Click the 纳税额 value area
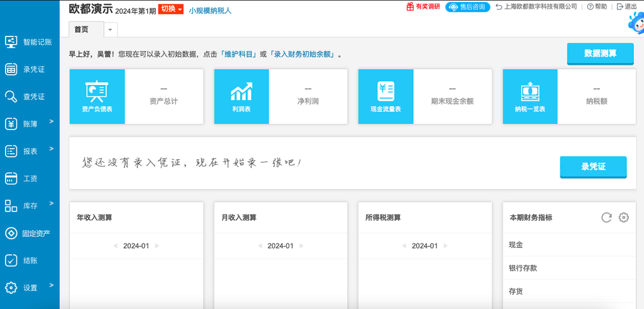The height and width of the screenshot is (309, 644). (x=597, y=96)
